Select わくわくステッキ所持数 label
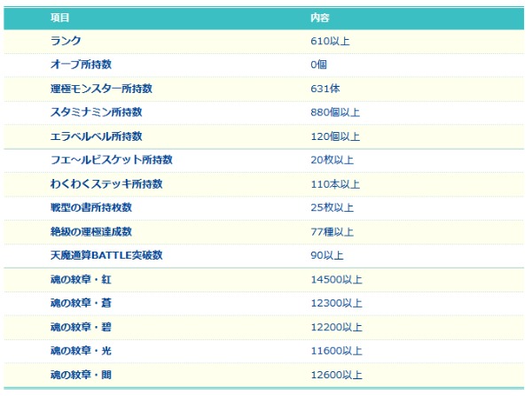The height and width of the screenshot is (396, 532). click(x=106, y=183)
